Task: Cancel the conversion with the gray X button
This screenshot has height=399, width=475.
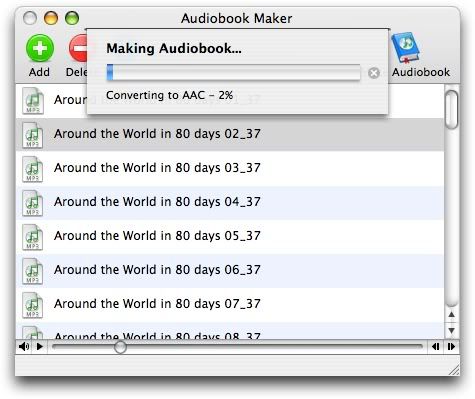Action: [374, 73]
